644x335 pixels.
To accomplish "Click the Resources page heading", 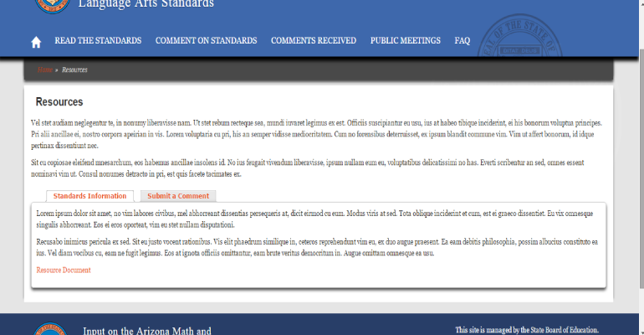I will (x=59, y=102).
